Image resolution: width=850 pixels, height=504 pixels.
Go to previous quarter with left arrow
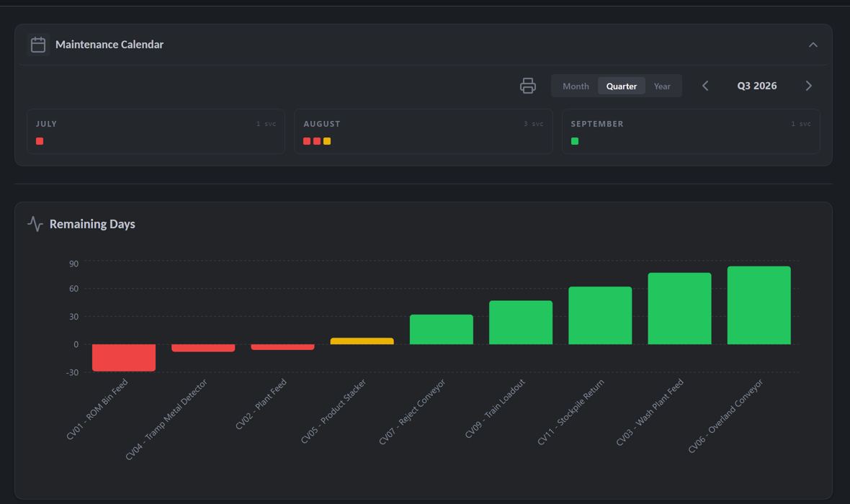[x=705, y=86]
